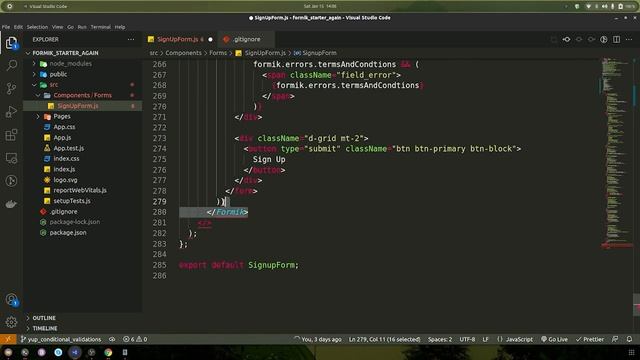The height and width of the screenshot is (360, 640).
Task: Open the Help menu
Action: tap(120, 27)
